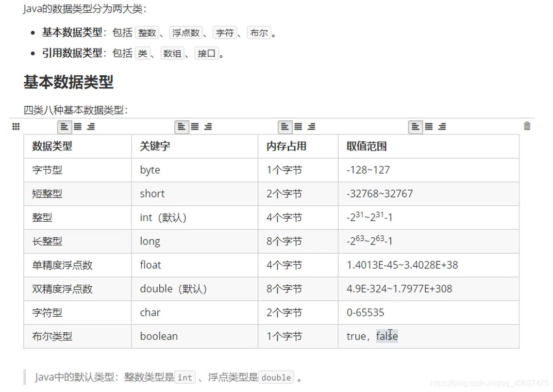Click the 接口 inline code tag
Screen dimensions: 553x392
pos(207,53)
